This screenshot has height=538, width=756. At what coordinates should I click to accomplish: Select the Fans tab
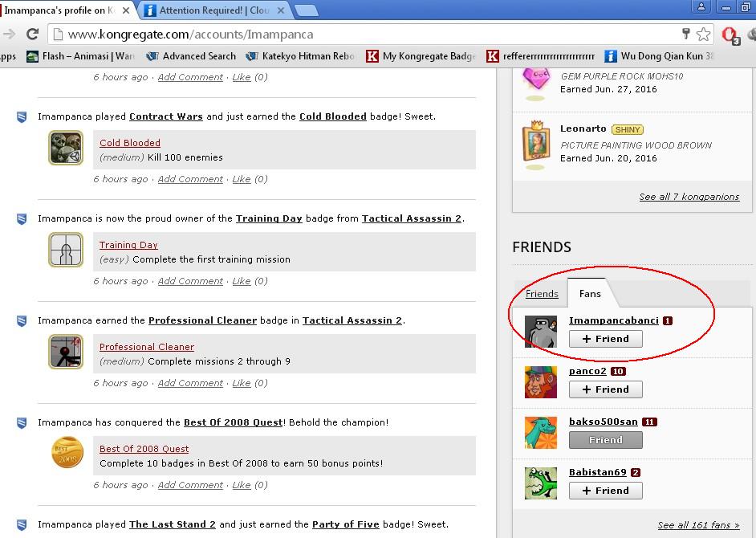pos(590,293)
